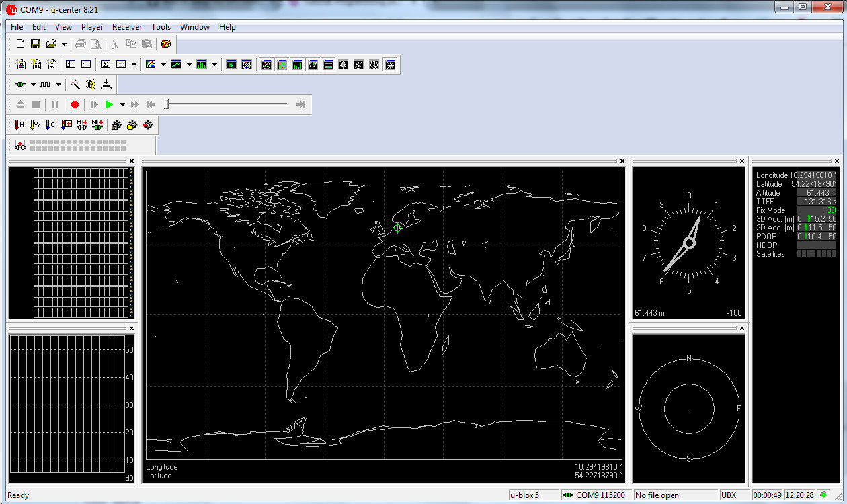Click the green position marker on map
Screen dimensions: 847x504
coord(397,228)
